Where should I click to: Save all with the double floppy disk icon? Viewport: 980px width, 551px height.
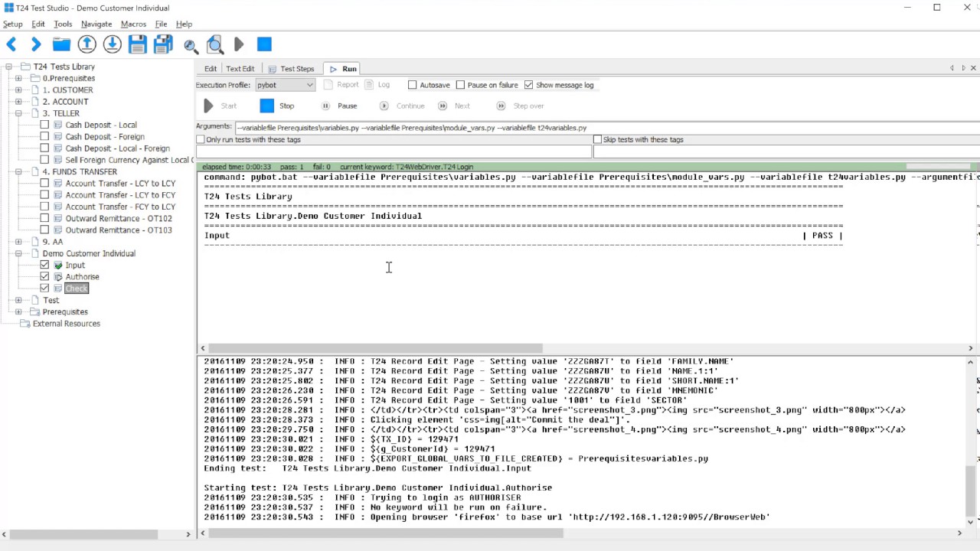pos(163,44)
